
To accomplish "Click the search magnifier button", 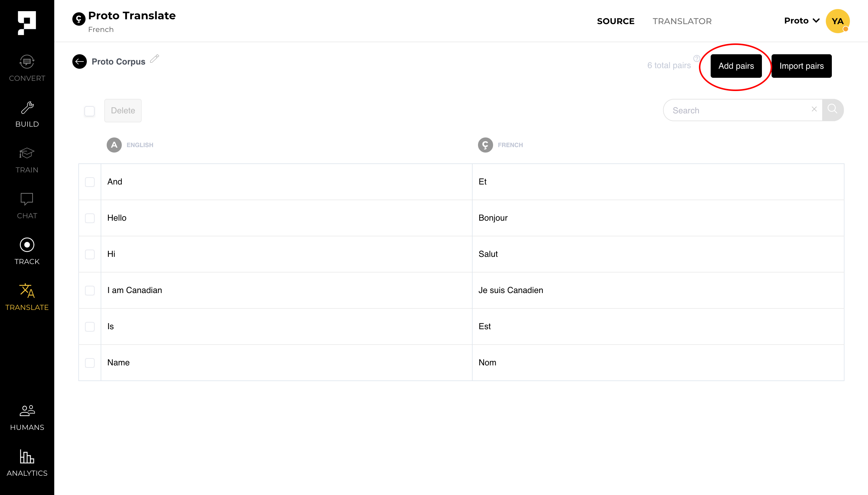I will 832,110.
